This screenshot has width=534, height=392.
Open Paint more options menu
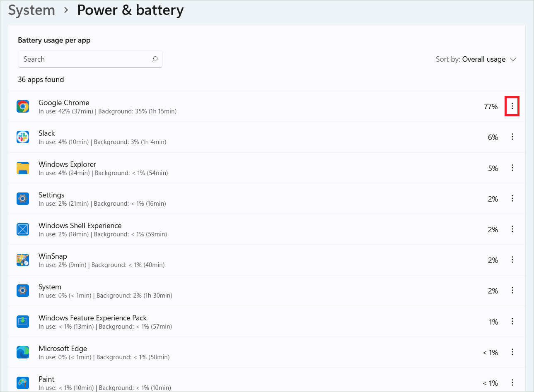point(512,382)
